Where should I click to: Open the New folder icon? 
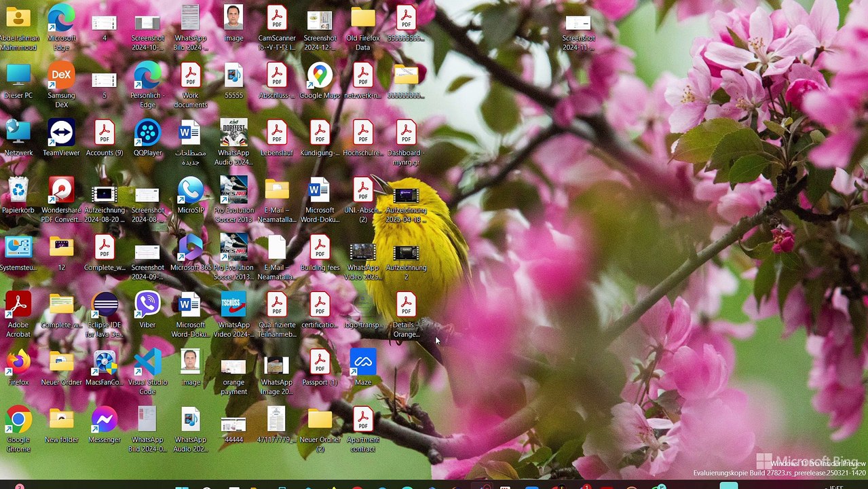coord(61,424)
